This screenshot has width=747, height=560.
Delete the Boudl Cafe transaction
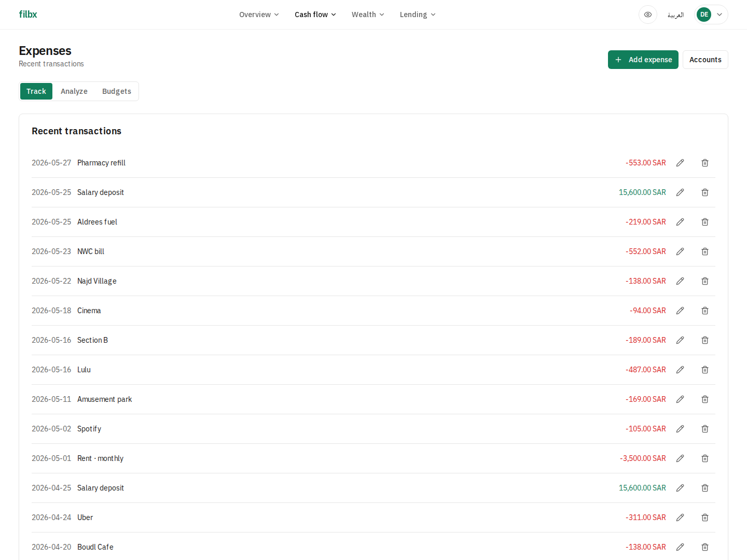(x=705, y=547)
